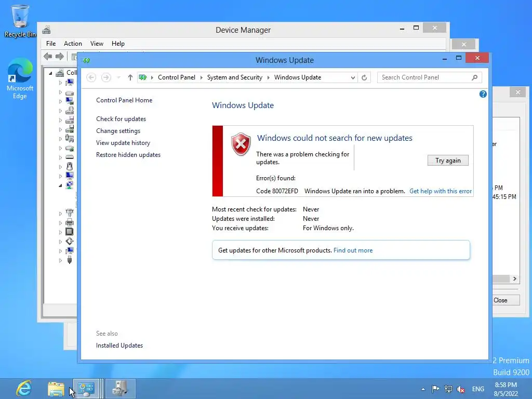Open Installed Updates under See also

(x=119, y=345)
